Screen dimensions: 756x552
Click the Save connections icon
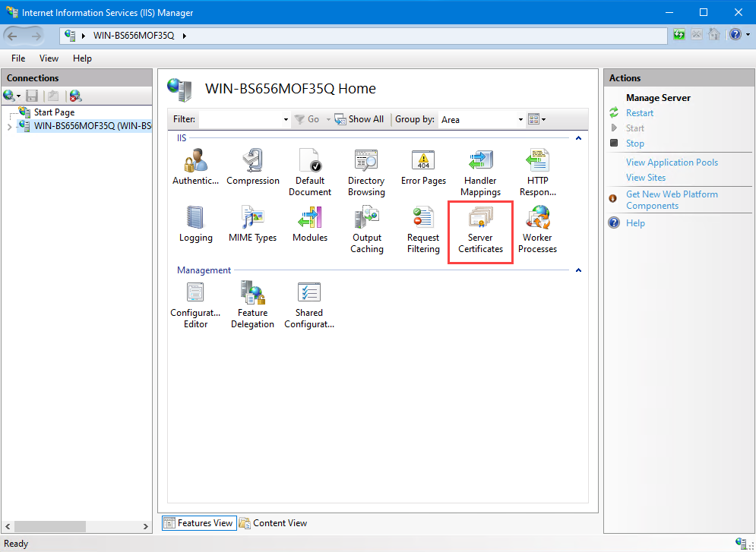[32, 96]
